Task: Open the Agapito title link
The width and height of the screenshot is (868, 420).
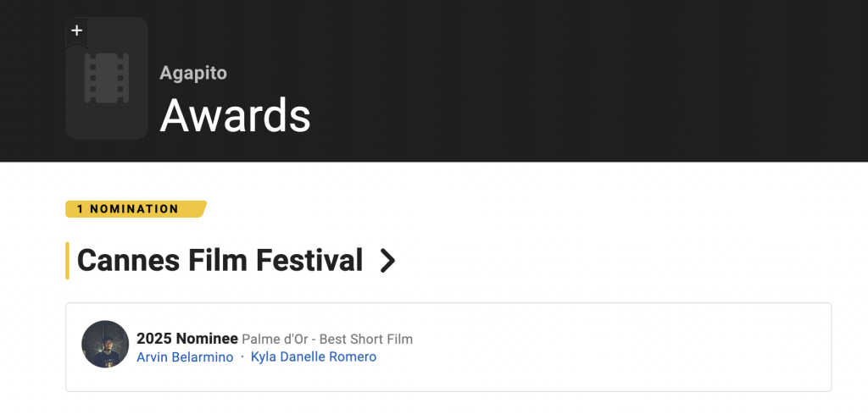Action: pyautogui.click(x=193, y=73)
